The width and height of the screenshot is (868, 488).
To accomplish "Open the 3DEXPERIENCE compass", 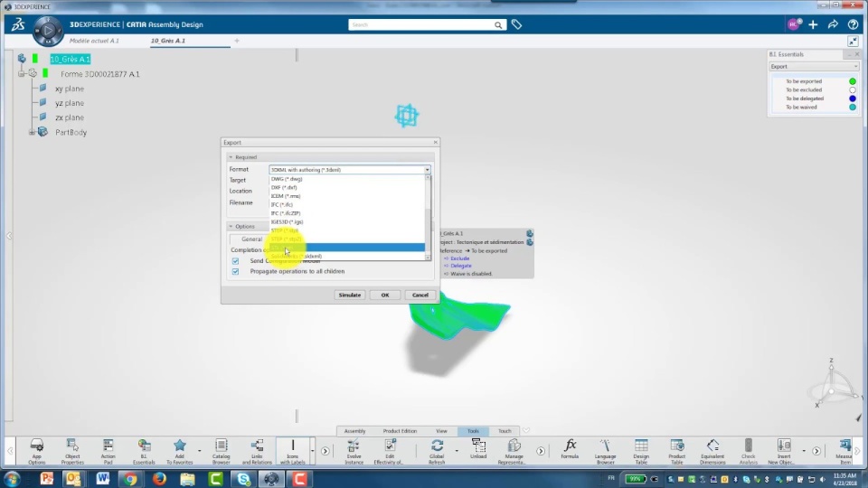I will pyautogui.click(x=48, y=31).
